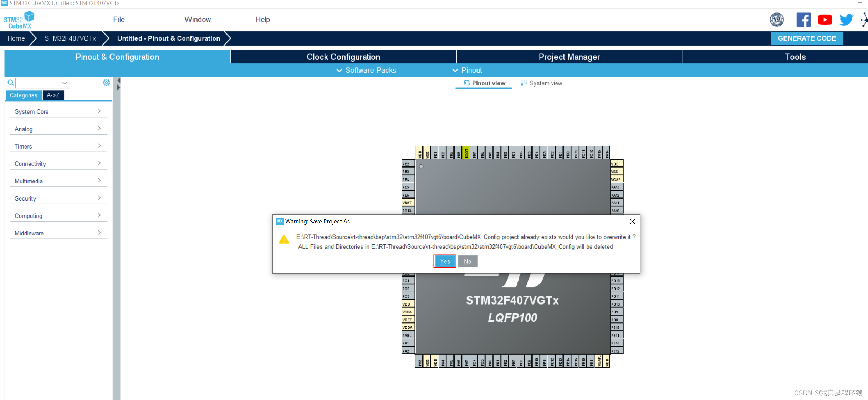Click the STM32CubeMX logo
The image size is (868, 400).
click(19, 20)
